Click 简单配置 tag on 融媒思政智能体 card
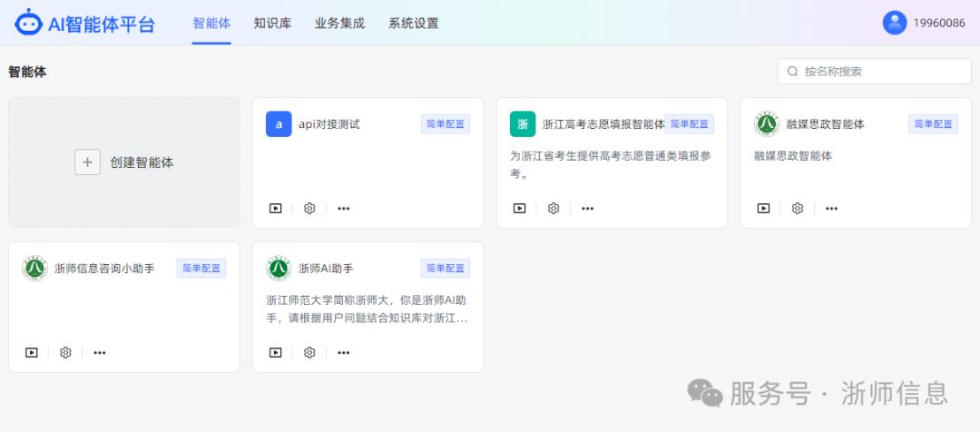The height and width of the screenshot is (432, 980). pos(933,123)
